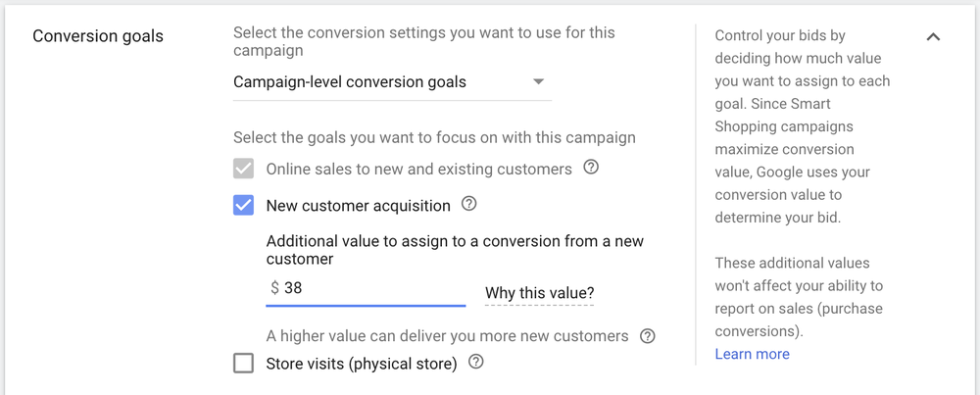This screenshot has width=980, height=395.
Task: Show help for higher value hint
Action: click(x=647, y=336)
